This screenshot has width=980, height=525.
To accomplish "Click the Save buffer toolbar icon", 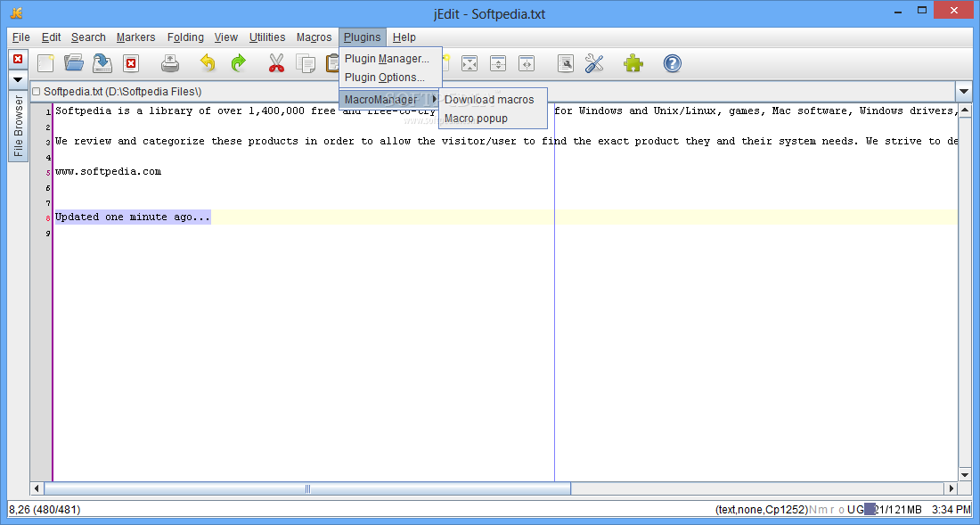I will point(102,63).
